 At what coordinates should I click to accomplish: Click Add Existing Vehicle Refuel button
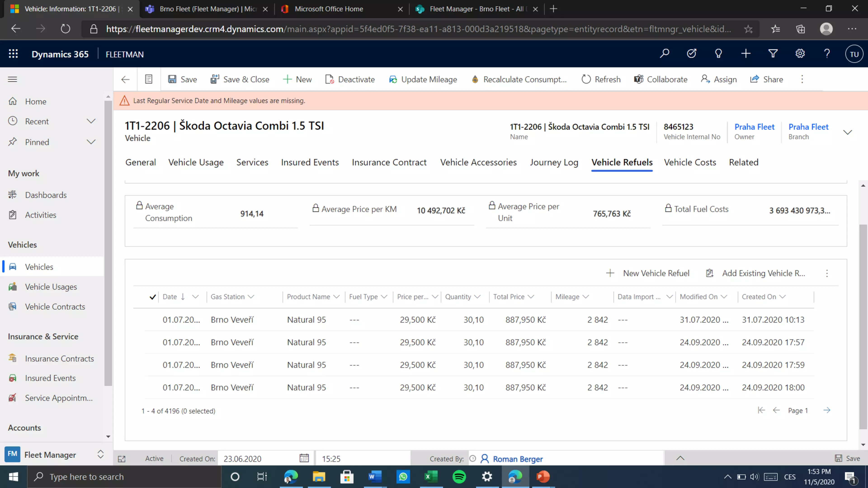(x=755, y=273)
